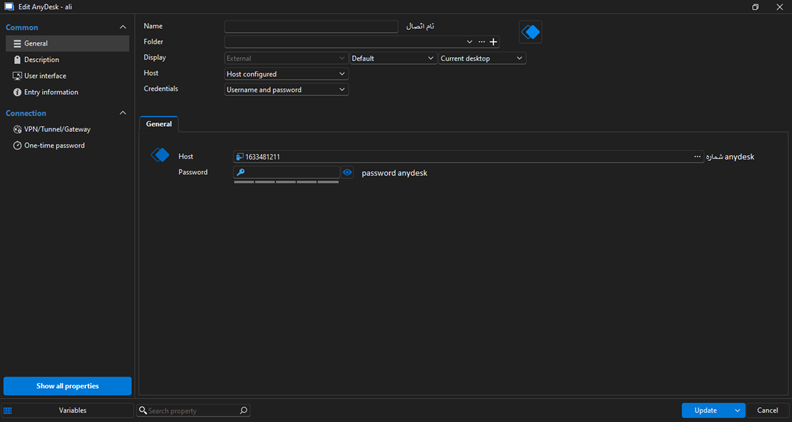Image resolution: width=792 pixels, height=422 pixels.
Task: Click the Cancel button
Action: click(767, 410)
